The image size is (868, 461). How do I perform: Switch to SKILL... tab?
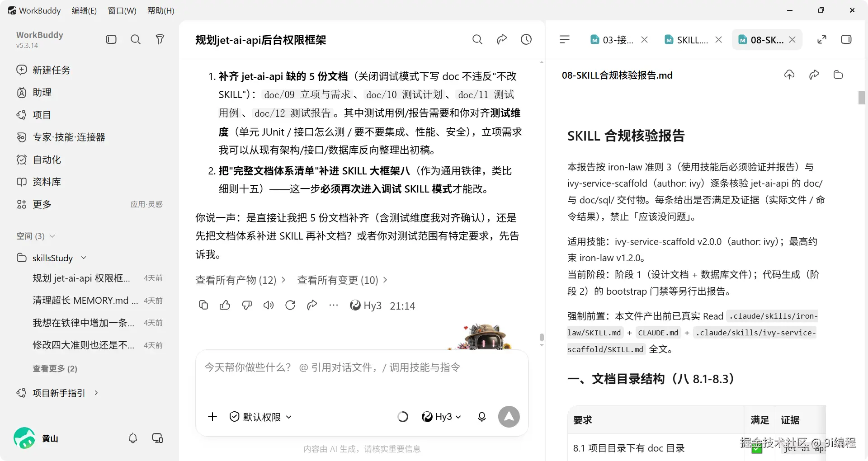point(686,40)
